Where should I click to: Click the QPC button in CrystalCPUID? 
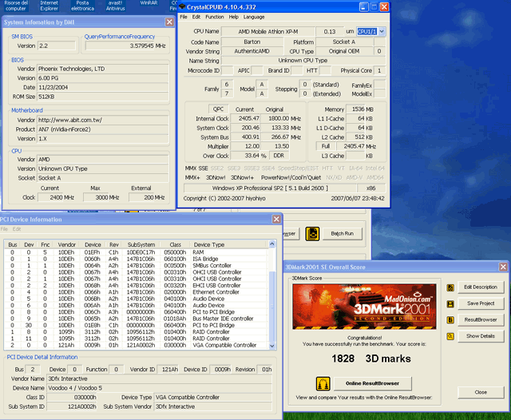tap(218, 109)
